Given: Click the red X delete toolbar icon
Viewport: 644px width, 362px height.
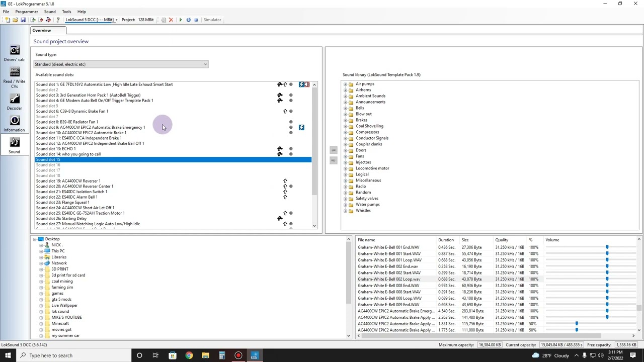Looking at the screenshot, I should (171, 20).
